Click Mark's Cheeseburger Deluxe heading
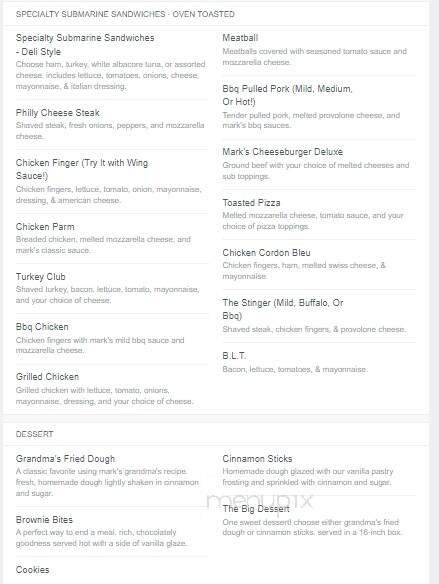The image size is (439, 584). [283, 152]
